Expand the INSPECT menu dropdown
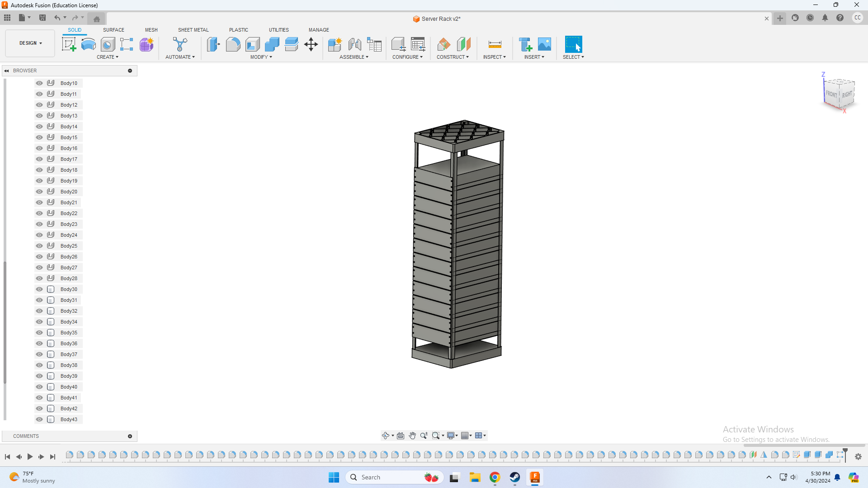 pyautogui.click(x=495, y=57)
